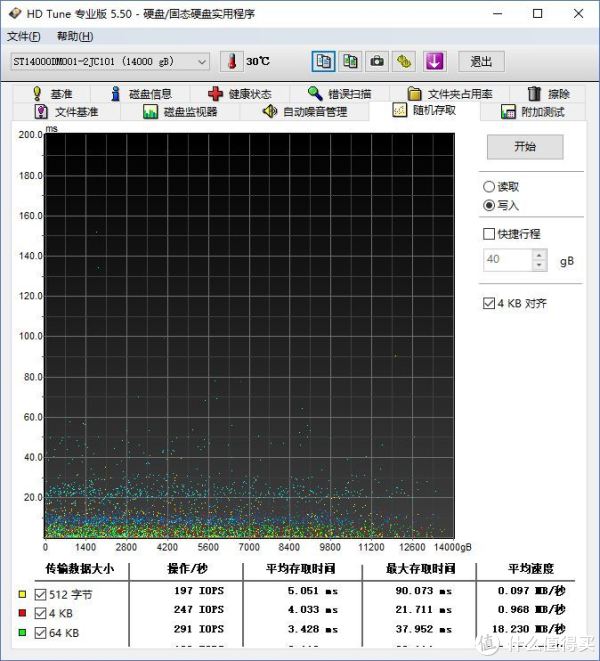The height and width of the screenshot is (661, 600).
Task: Open the 健康状态 health tab
Action: coord(239,94)
